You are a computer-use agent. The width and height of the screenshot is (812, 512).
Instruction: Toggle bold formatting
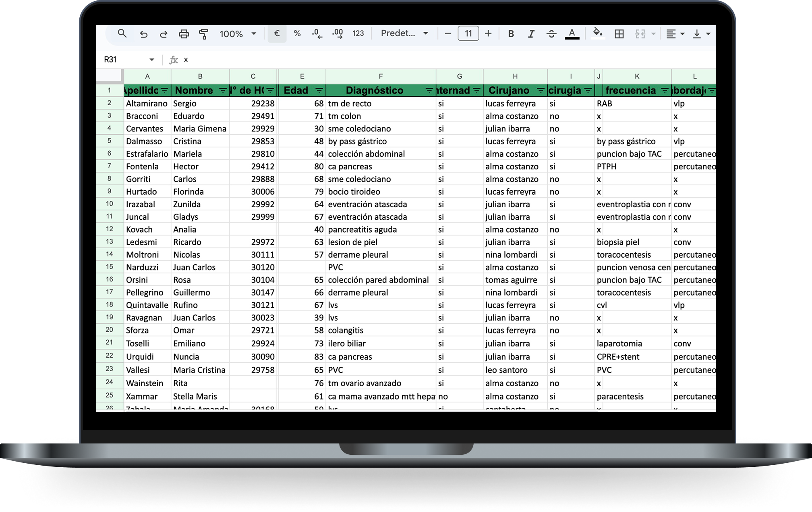tap(511, 34)
